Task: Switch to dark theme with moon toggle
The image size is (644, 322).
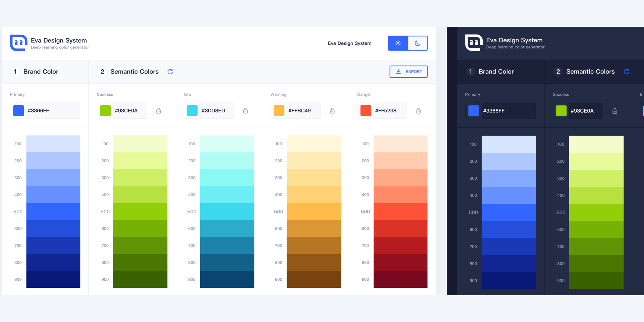Action: point(418,43)
